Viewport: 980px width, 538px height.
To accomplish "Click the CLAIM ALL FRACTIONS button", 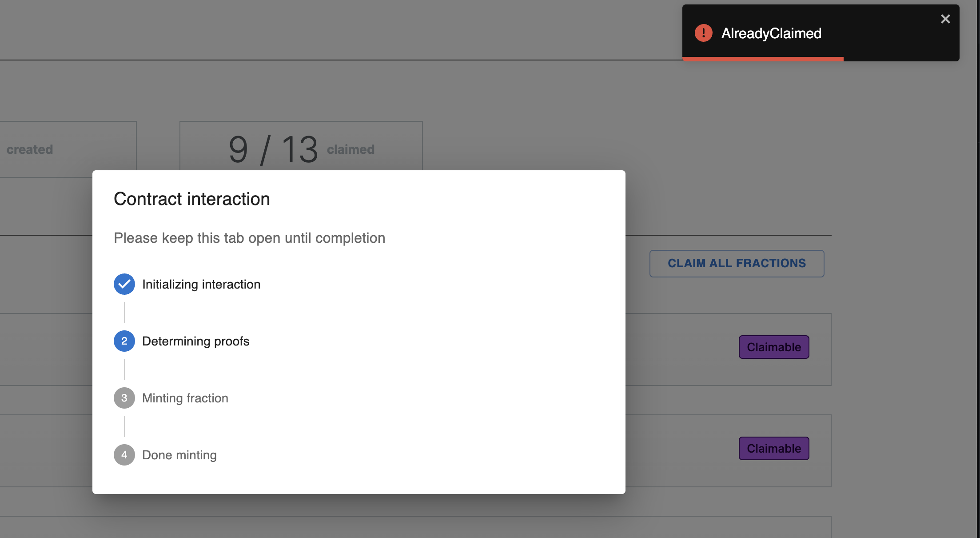I will 737,263.
